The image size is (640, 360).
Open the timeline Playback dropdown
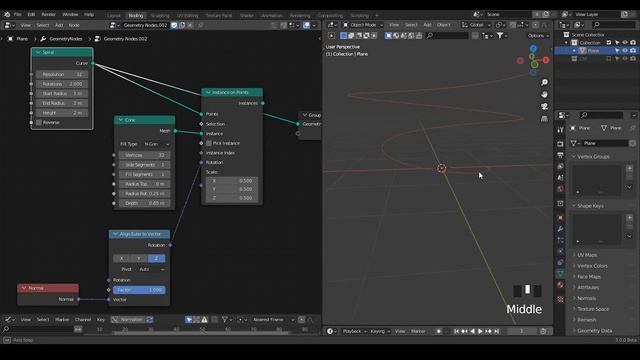point(354,331)
